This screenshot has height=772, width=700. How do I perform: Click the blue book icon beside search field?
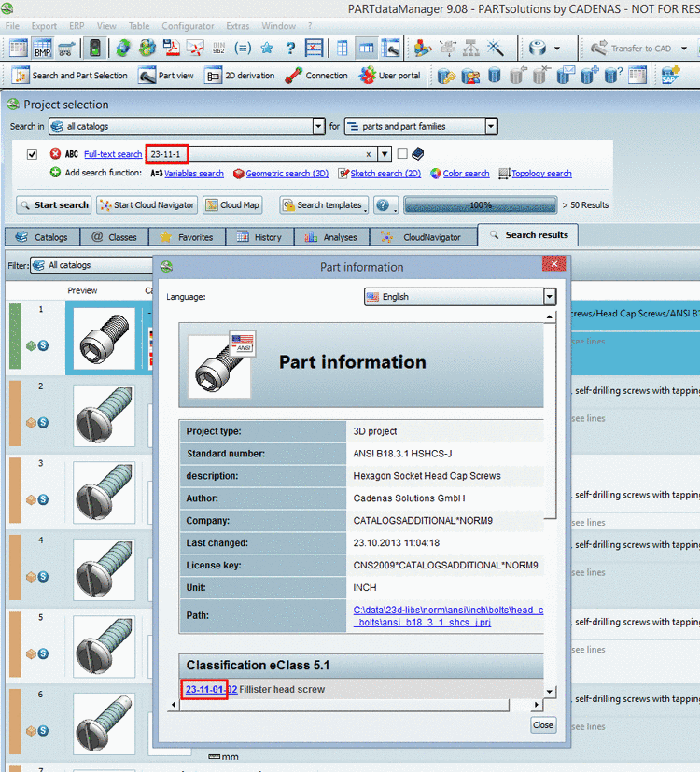click(x=417, y=154)
